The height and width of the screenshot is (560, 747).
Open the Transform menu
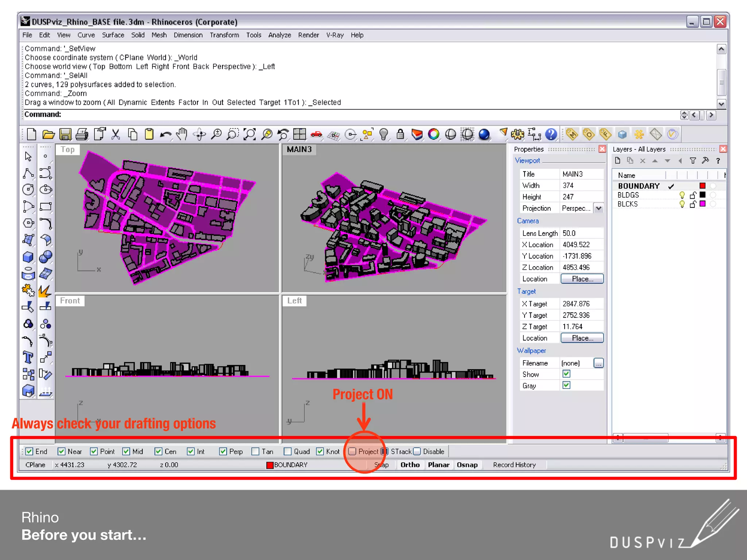tap(224, 35)
